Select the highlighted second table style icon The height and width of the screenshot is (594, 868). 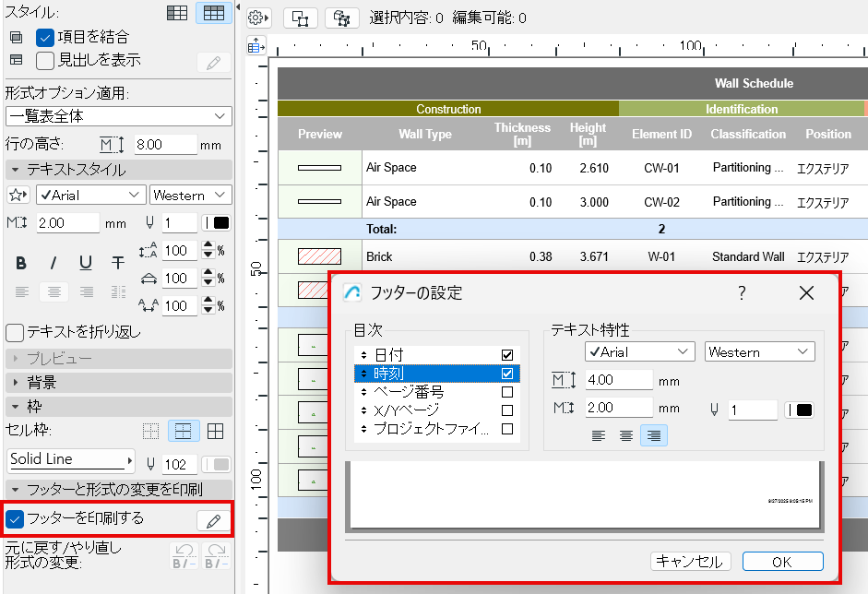pos(214,12)
